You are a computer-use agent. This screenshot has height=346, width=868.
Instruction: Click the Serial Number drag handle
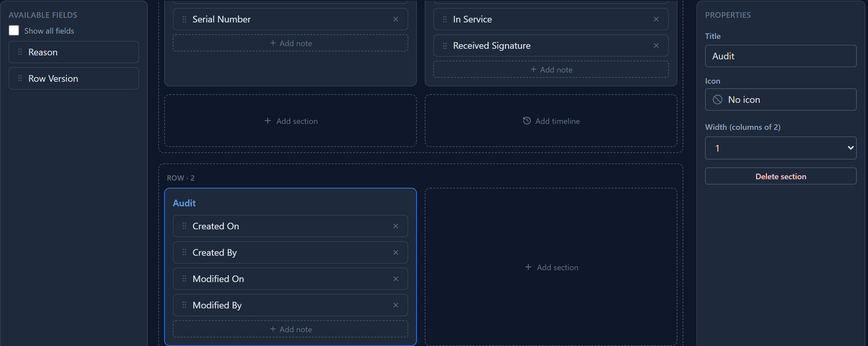coord(184,19)
